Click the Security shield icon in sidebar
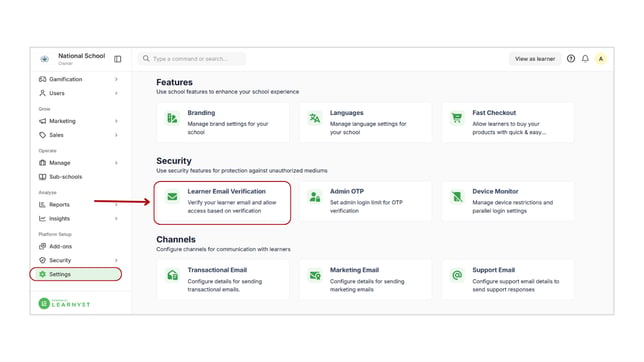644x362 pixels. [42, 261]
